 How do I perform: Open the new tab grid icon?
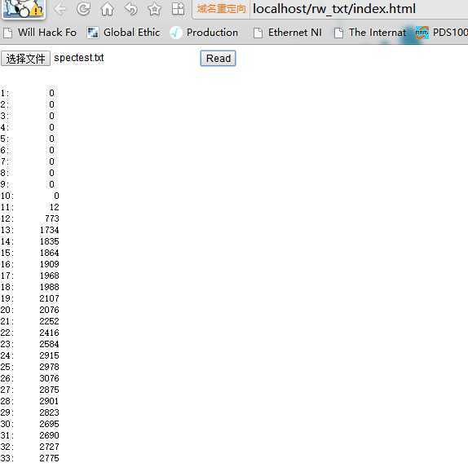coord(178,9)
